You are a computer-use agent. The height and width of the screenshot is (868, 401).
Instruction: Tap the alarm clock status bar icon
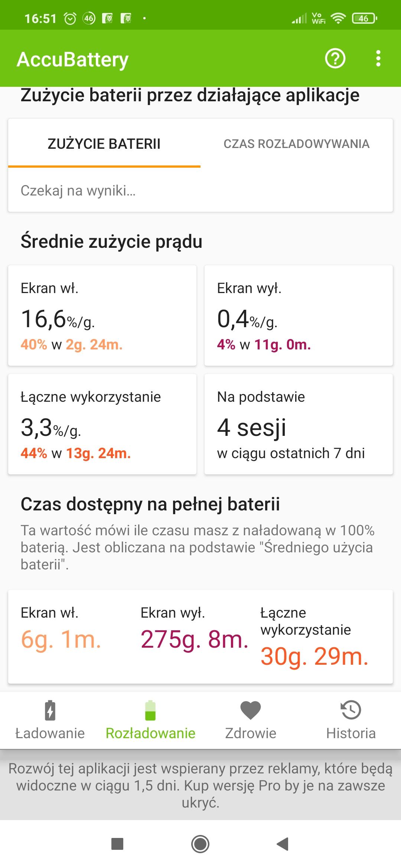click(x=70, y=18)
